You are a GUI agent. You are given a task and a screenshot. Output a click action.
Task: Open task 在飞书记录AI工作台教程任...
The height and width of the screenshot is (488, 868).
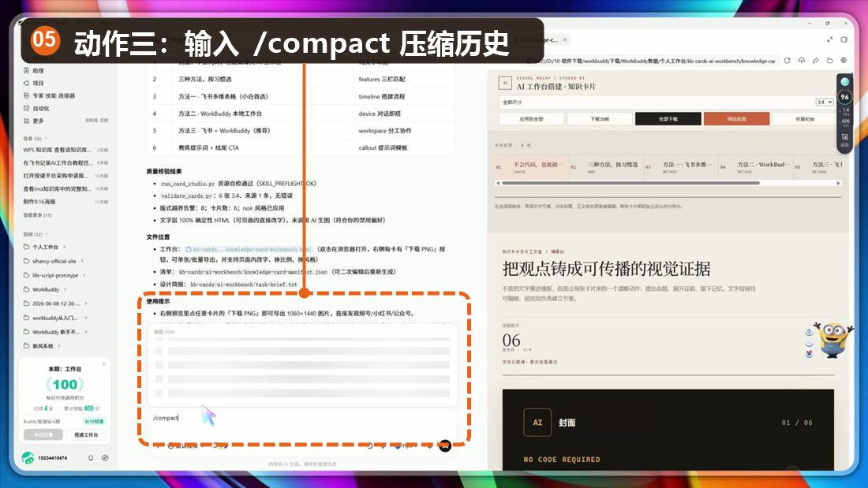click(x=65, y=162)
